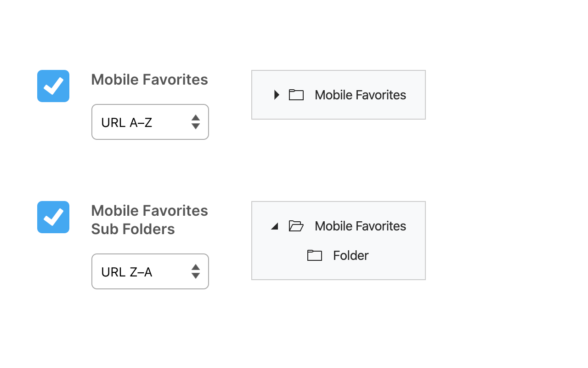Image resolution: width=588 pixels, height=368 pixels.
Task: Click the up arrow in URL A–Z dropdown
Action: tap(196, 118)
